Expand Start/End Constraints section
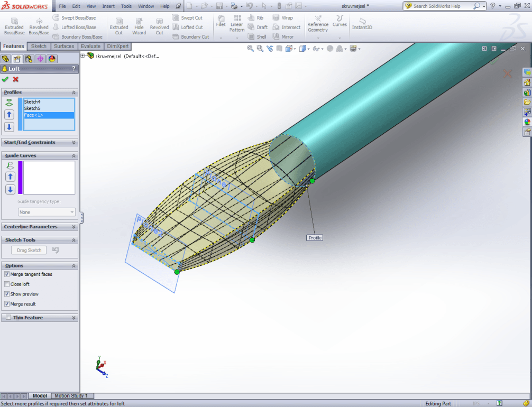 [74, 143]
